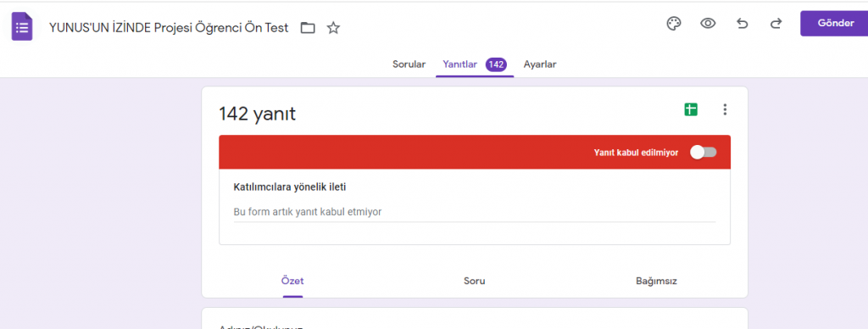Open the Bağımsız responses view
The height and width of the screenshot is (329, 868).
coord(657,281)
